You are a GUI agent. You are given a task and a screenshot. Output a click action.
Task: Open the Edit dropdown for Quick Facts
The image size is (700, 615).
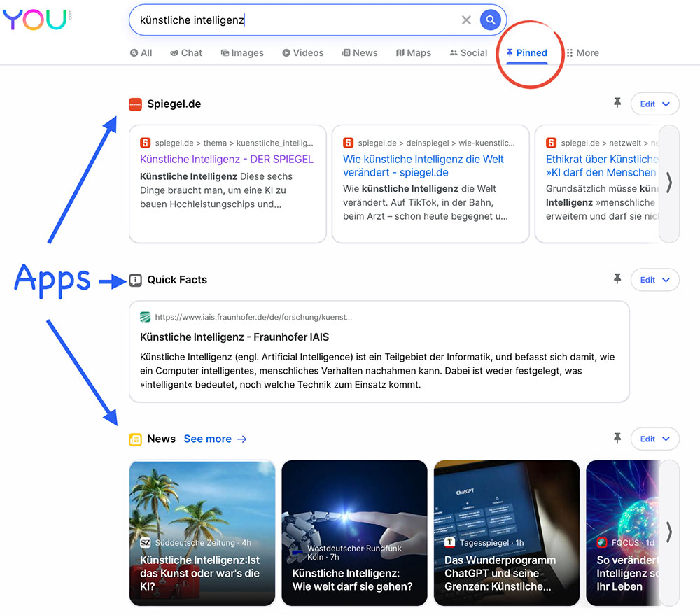click(655, 280)
